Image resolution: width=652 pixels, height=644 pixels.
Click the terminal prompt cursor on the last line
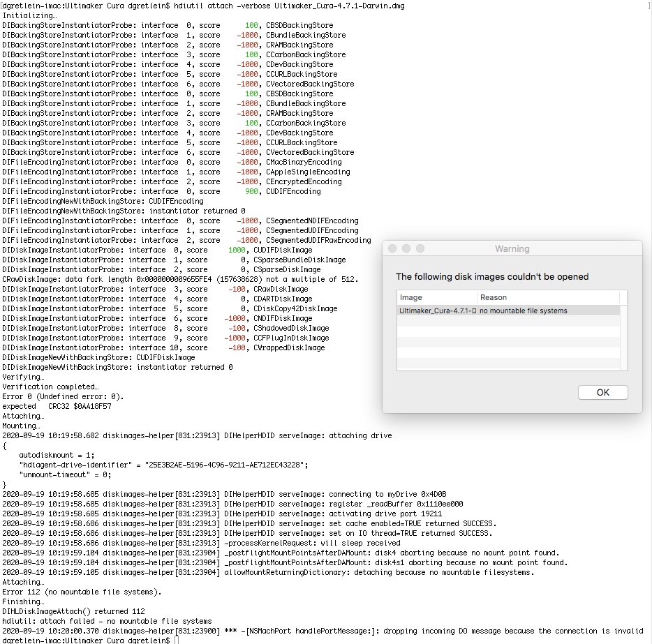pyautogui.click(x=177, y=641)
